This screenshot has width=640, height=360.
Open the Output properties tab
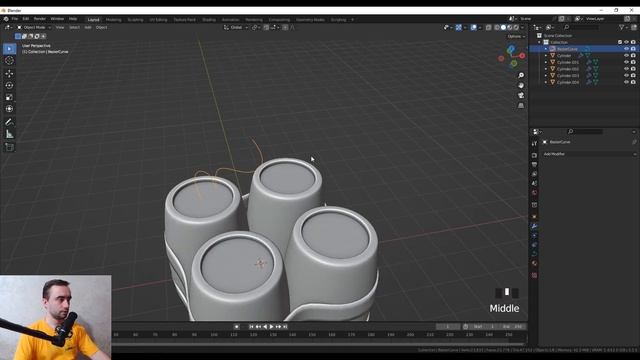click(534, 164)
